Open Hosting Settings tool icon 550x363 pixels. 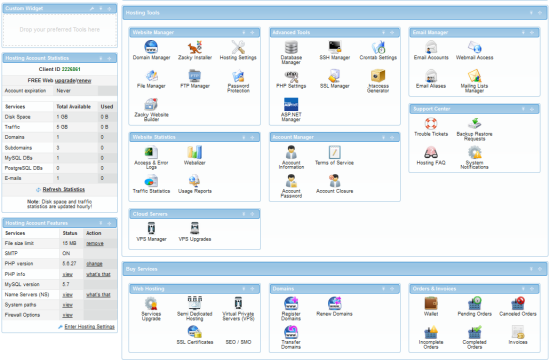[x=238, y=50]
